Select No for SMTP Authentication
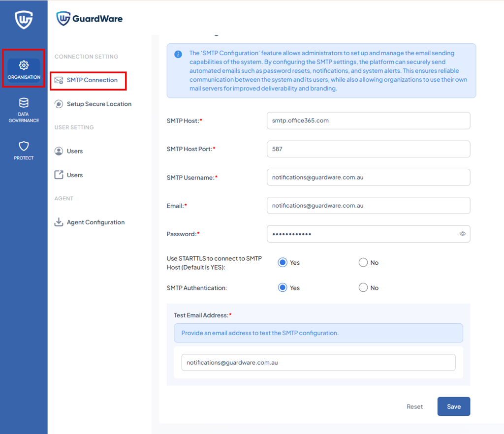Screen dimensions: 504x434 coord(363,287)
